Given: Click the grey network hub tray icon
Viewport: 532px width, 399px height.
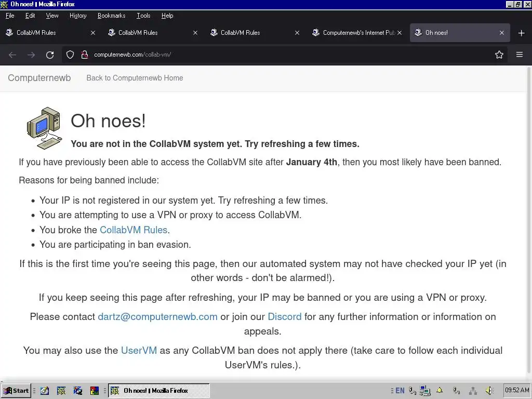Looking at the screenshot, I should (x=473, y=391).
